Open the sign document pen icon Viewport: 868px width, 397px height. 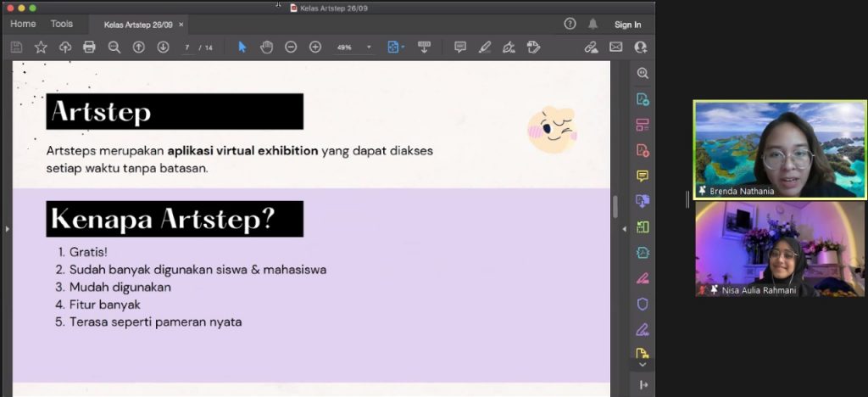pyautogui.click(x=509, y=47)
